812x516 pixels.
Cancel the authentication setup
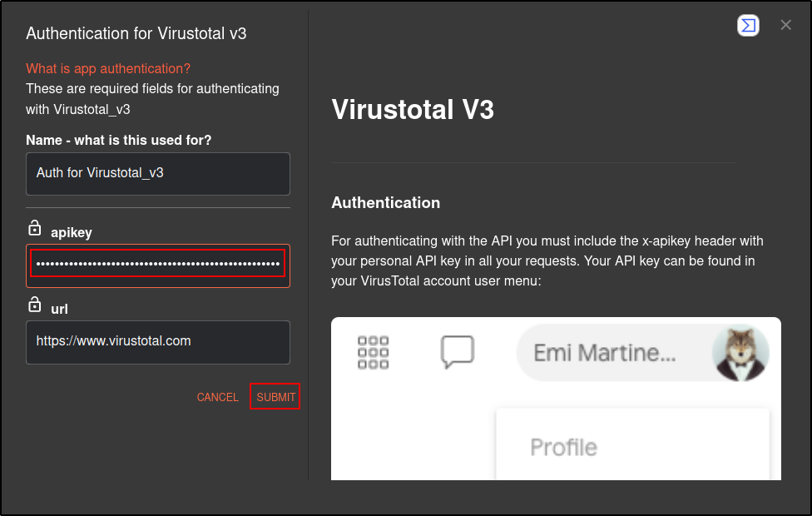tap(217, 397)
